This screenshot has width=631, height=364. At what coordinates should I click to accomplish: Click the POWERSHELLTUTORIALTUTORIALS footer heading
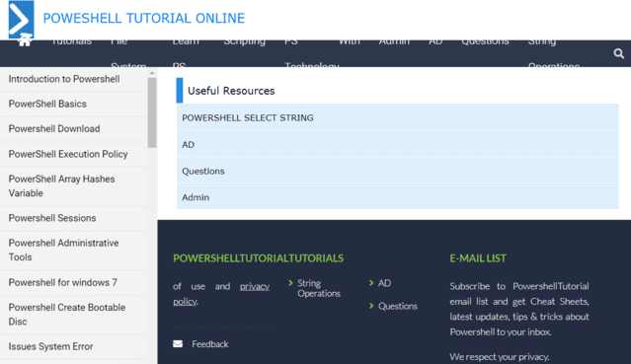[259, 258]
